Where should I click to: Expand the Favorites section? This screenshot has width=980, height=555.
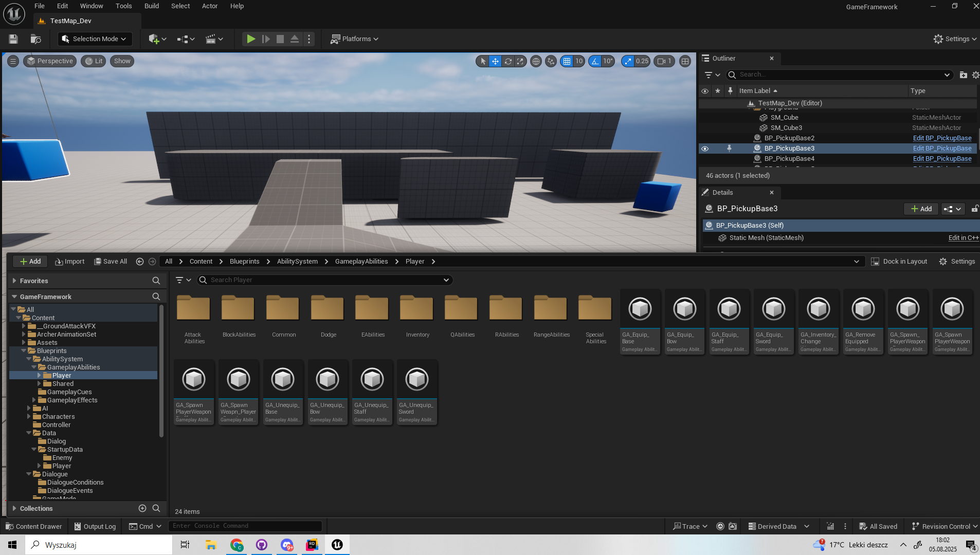click(x=14, y=281)
